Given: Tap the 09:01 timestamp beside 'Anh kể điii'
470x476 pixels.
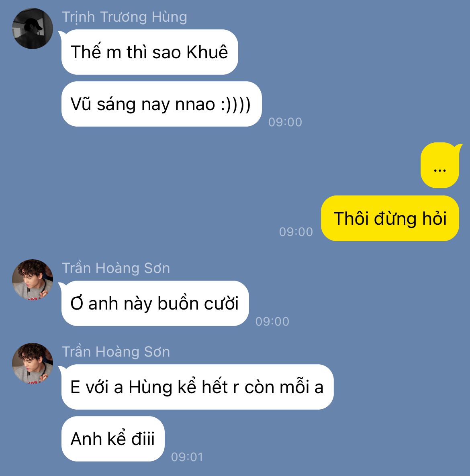Looking at the screenshot, I should (x=187, y=457).
